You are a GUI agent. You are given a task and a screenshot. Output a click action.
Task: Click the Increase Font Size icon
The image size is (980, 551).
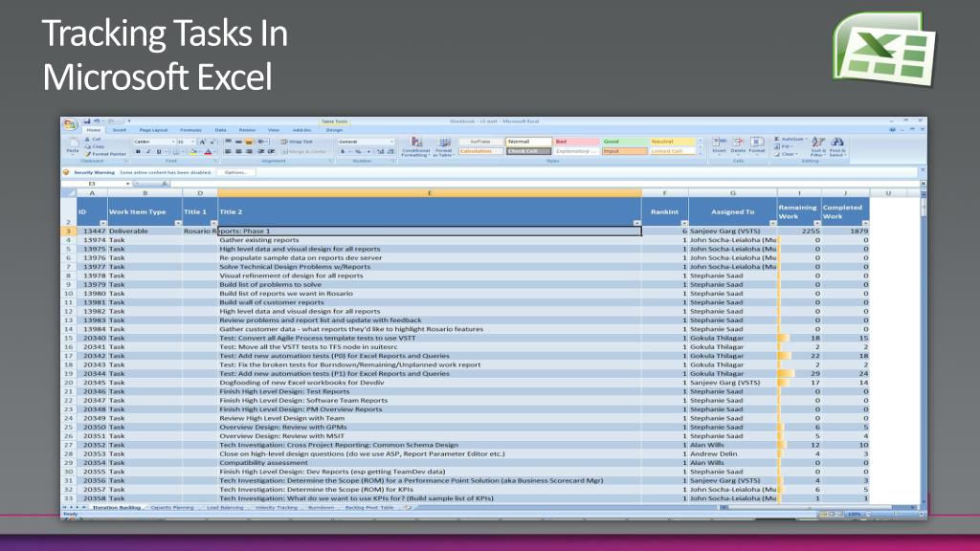(202, 142)
